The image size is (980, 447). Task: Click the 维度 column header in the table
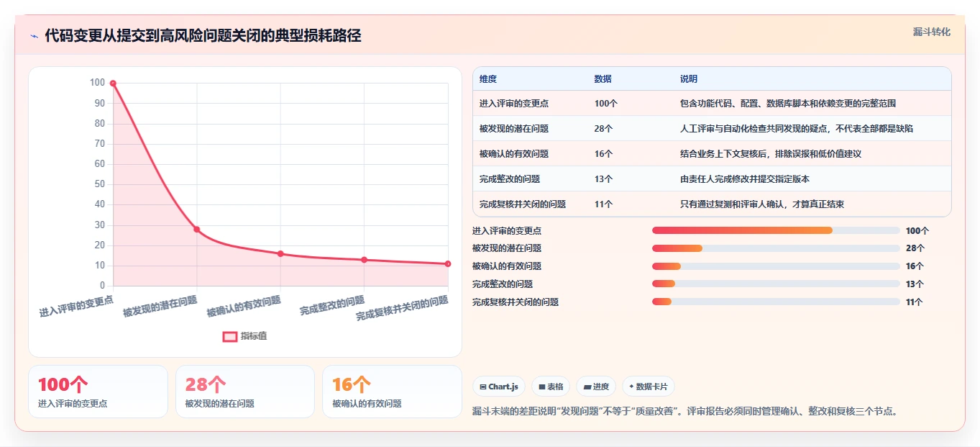tap(488, 79)
